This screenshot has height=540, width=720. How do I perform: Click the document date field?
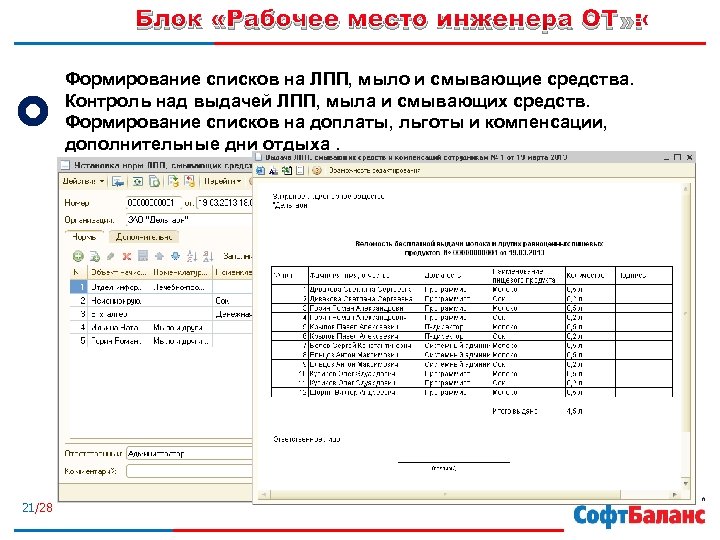[224, 202]
